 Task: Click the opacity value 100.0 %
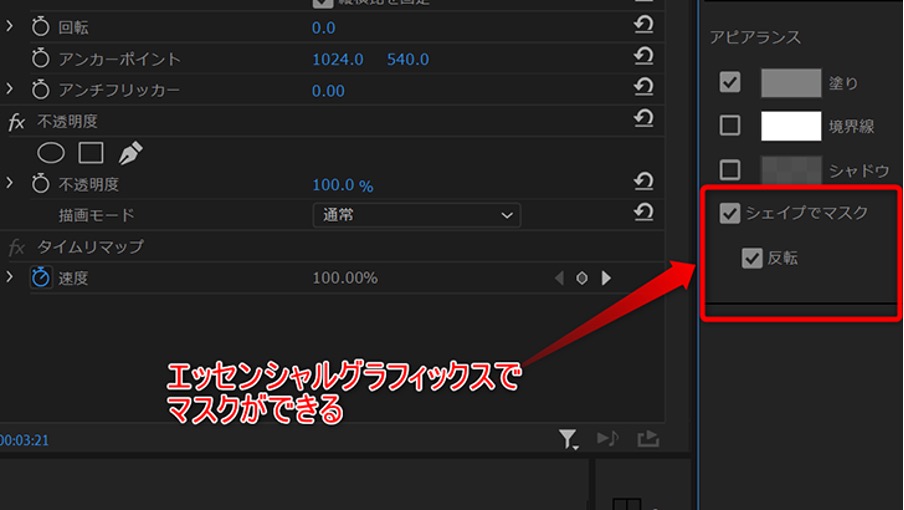pyautogui.click(x=342, y=185)
